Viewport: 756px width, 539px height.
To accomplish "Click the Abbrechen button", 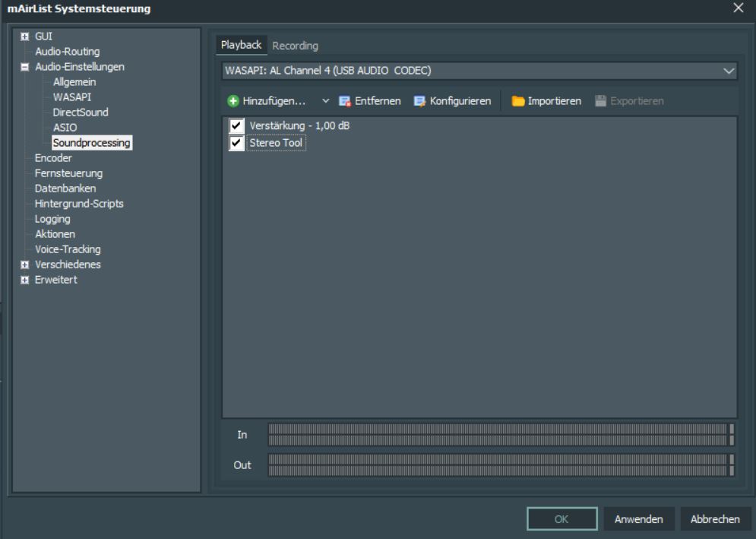I will [x=714, y=519].
